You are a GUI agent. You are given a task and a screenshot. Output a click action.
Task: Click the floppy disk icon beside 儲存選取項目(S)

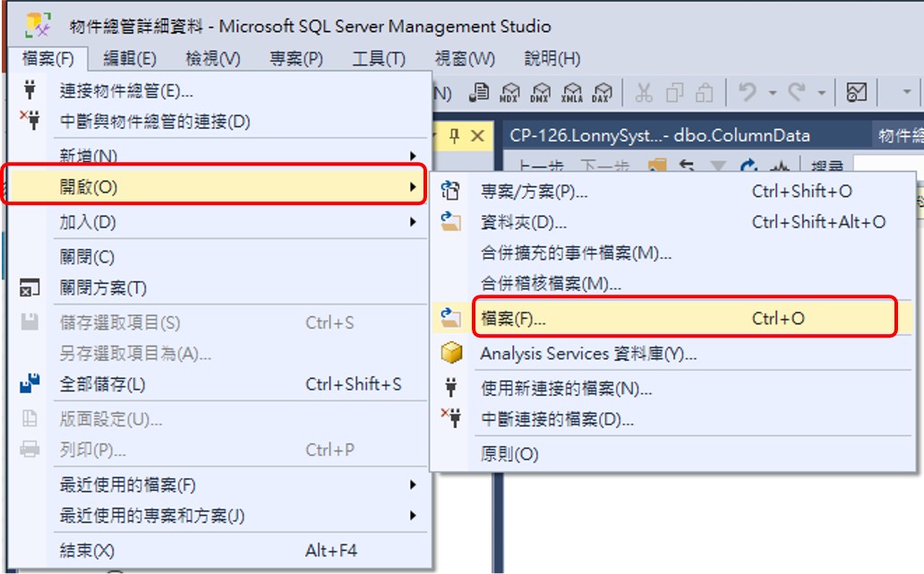(x=30, y=321)
